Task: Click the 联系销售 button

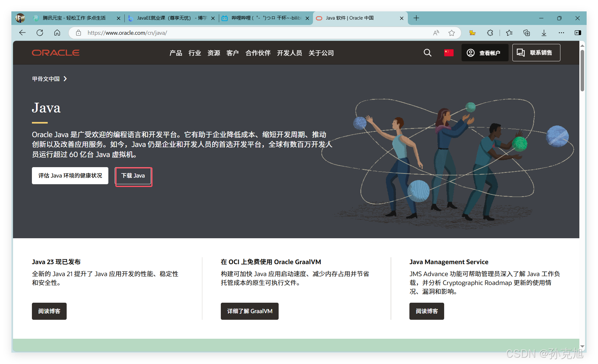Action: (x=536, y=53)
